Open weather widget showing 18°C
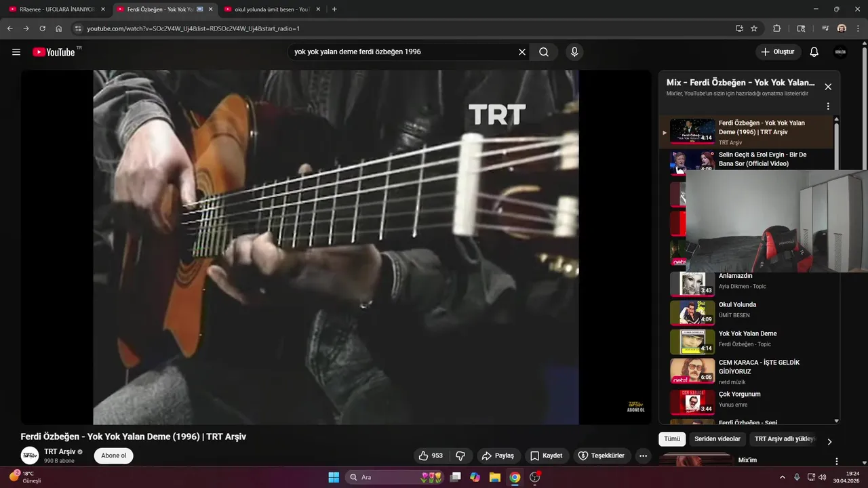 [26, 477]
